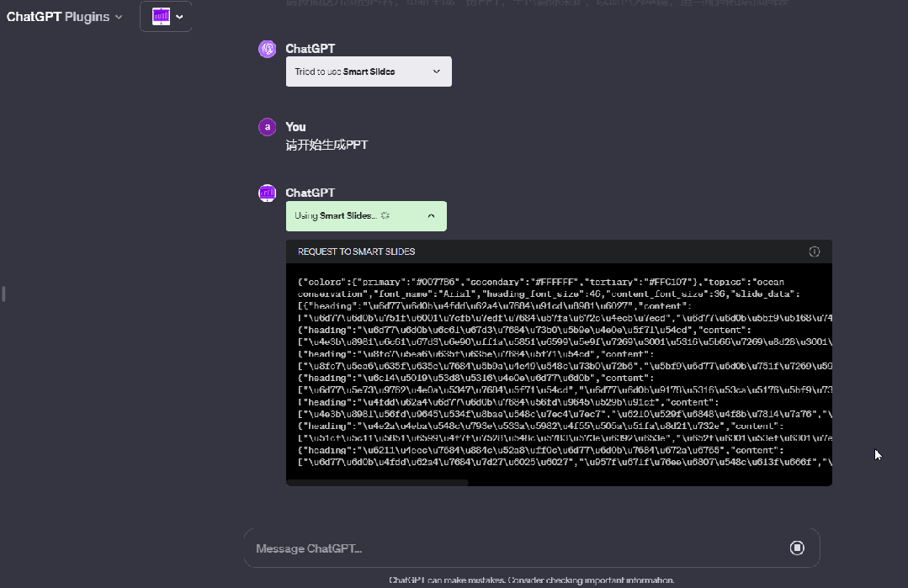Open the sidebar using the left edge handle
This screenshot has width=908, height=588.
coord(3,294)
